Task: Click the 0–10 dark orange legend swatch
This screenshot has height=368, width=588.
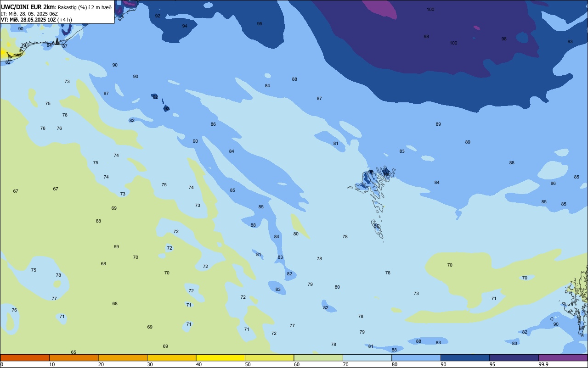Action: [25, 357]
